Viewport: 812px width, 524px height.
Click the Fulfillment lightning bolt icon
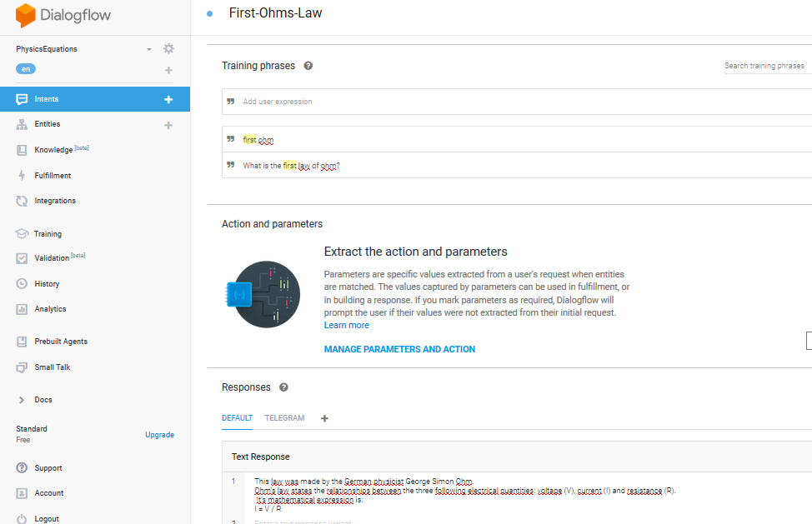click(x=22, y=175)
